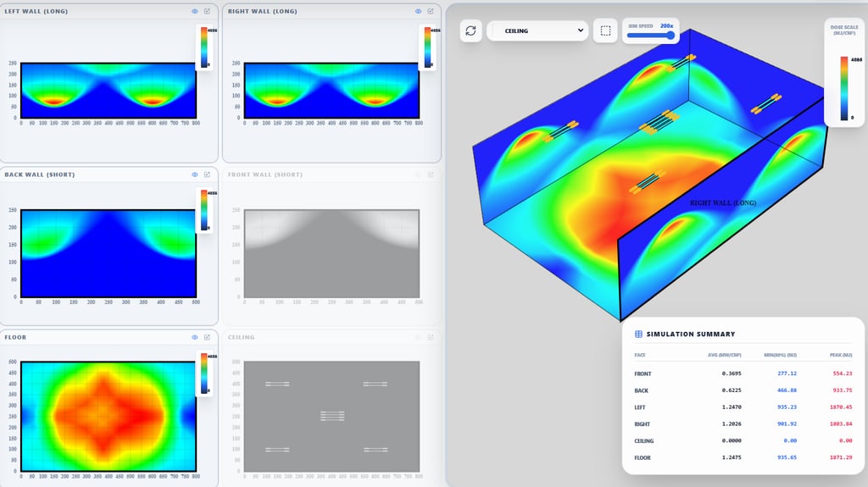Click the Floor heatmap plot
This screenshot has height=487, width=868.
108,416
